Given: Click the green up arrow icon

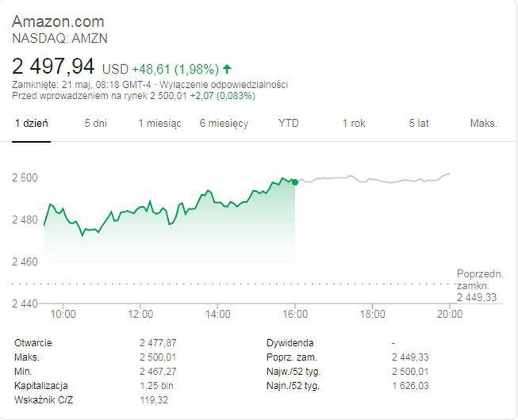Looking at the screenshot, I should pos(228,69).
